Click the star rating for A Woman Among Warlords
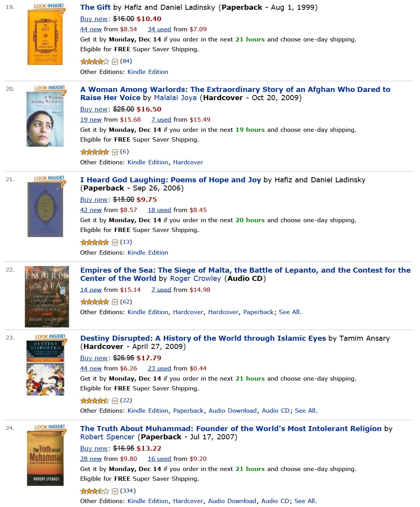This screenshot has width=420, height=507. pyautogui.click(x=94, y=152)
